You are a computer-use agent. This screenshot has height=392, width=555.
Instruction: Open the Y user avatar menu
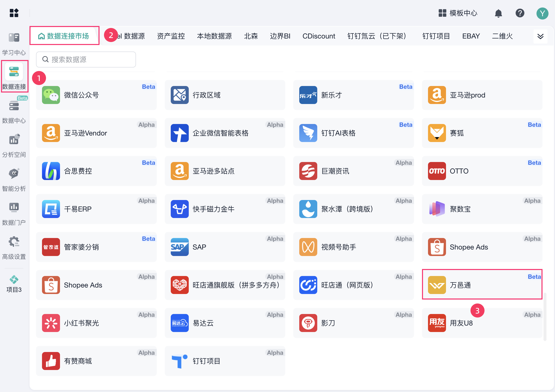click(x=542, y=13)
